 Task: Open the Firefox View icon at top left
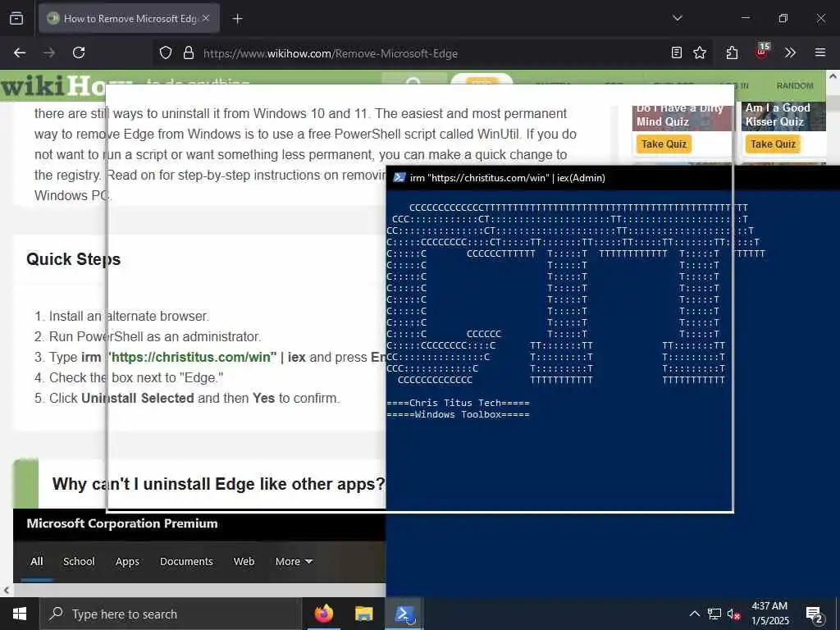coord(16,18)
